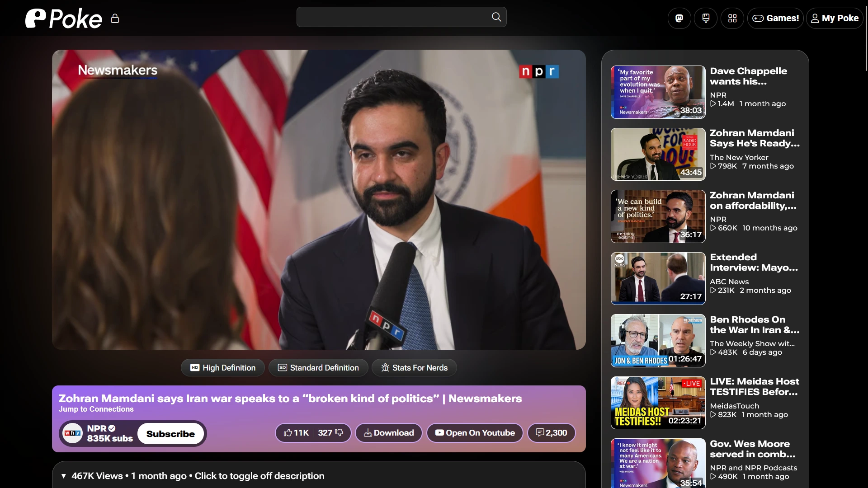
Task: Click the chat-bubble icon button in header
Action: click(x=706, y=19)
